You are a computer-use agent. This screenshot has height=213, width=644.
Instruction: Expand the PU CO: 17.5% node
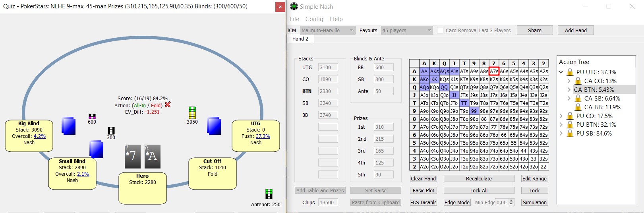tap(561, 116)
